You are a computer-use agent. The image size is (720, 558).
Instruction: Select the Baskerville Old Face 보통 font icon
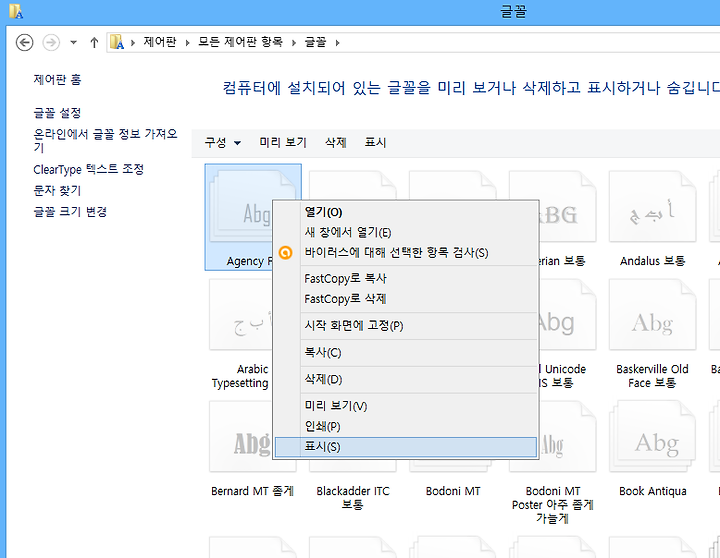pos(652,315)
